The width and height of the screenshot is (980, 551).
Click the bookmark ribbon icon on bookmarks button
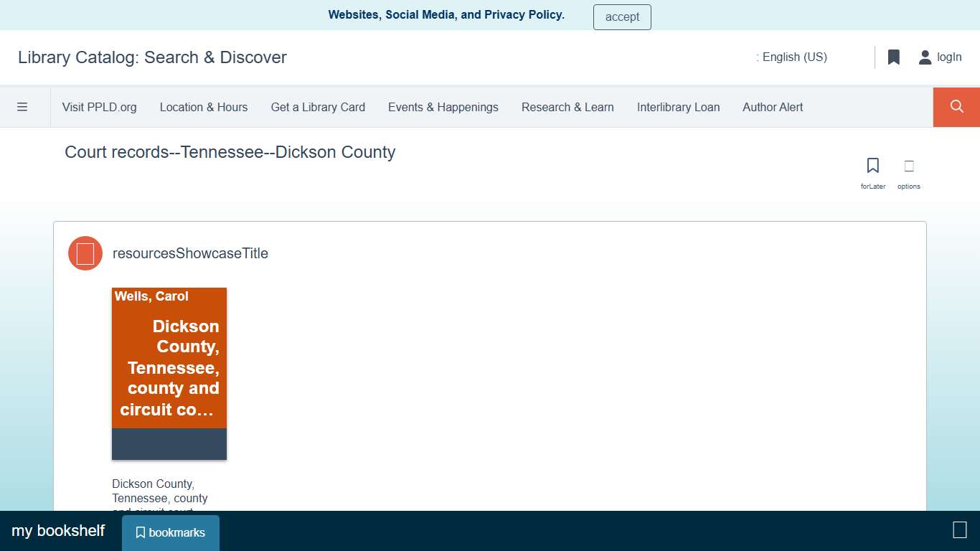click(141, 532)
